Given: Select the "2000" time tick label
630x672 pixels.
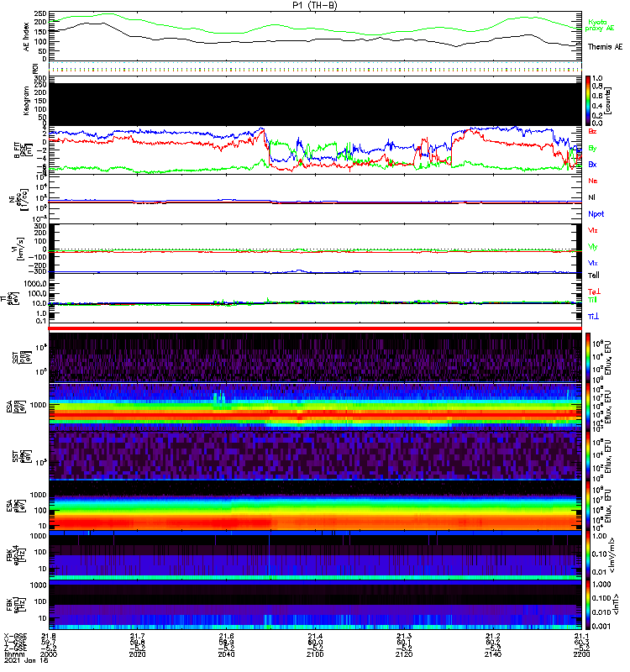Looking at the screenshot, I should click(49, 654).
